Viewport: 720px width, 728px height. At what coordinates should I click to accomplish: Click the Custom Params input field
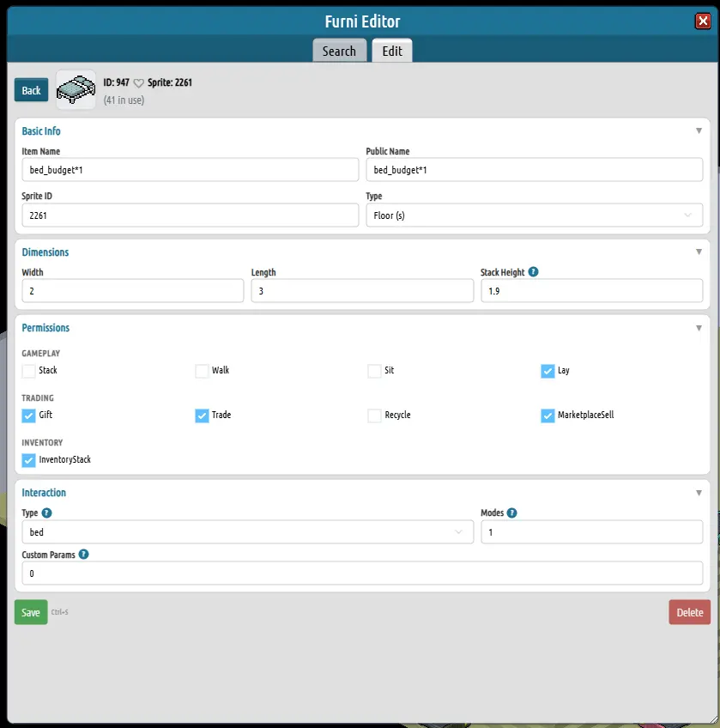(362, 573)
